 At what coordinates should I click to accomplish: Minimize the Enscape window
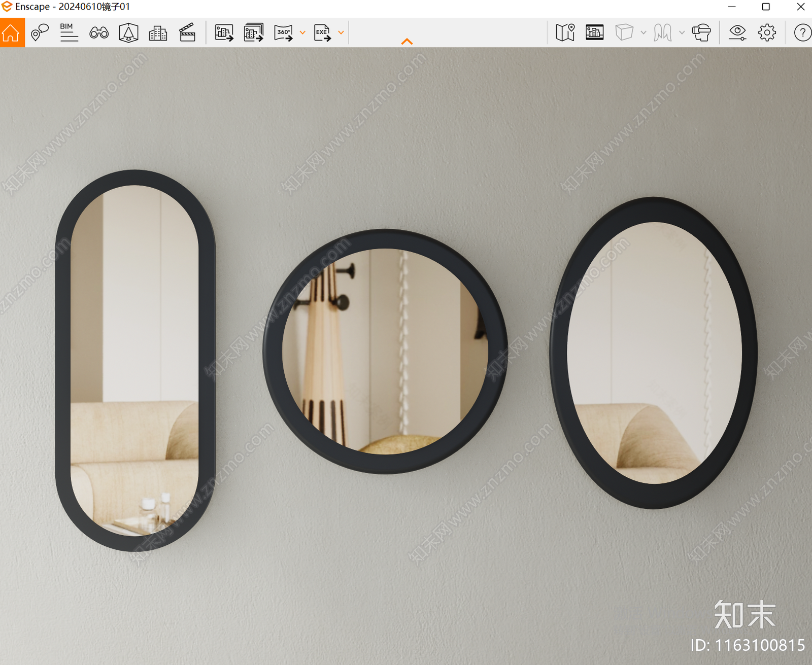[x=732, y=7]
